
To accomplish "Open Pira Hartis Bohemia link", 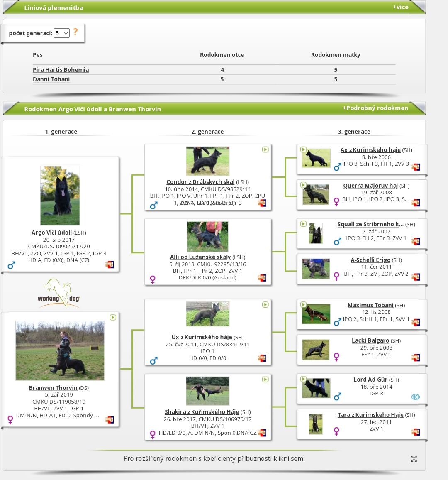I will [61, 70].
